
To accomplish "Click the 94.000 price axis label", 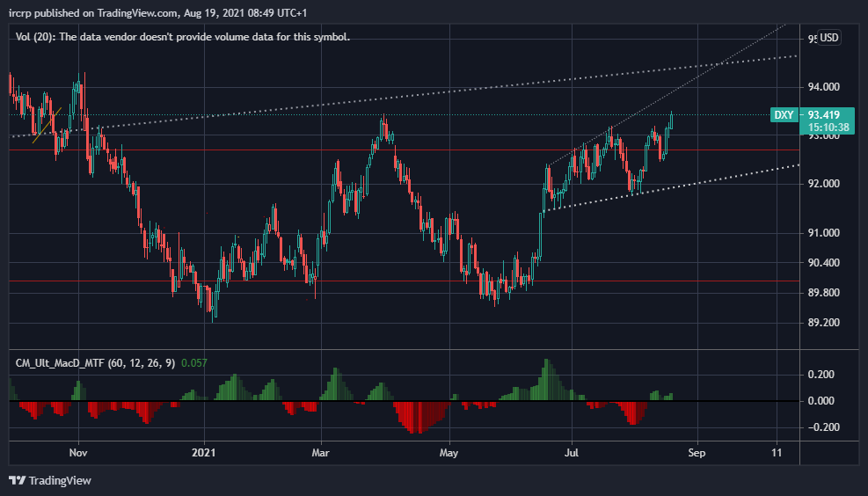I will [824, 87].
